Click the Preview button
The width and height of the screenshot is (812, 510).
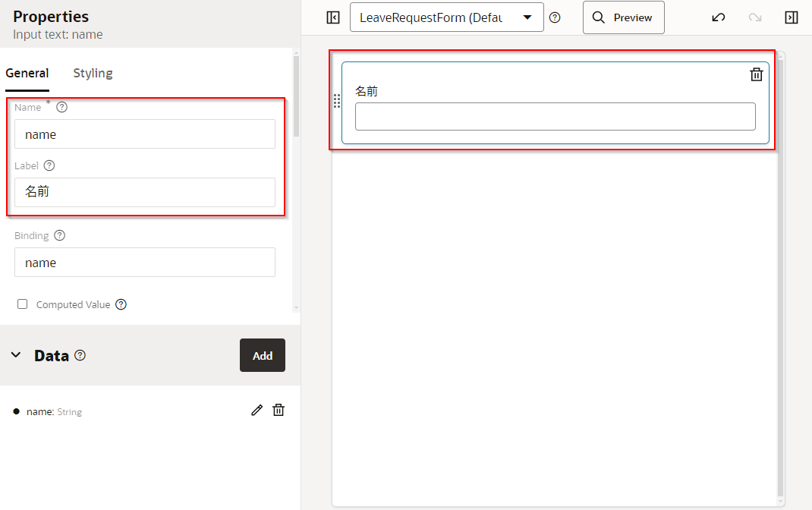(623, 17)
